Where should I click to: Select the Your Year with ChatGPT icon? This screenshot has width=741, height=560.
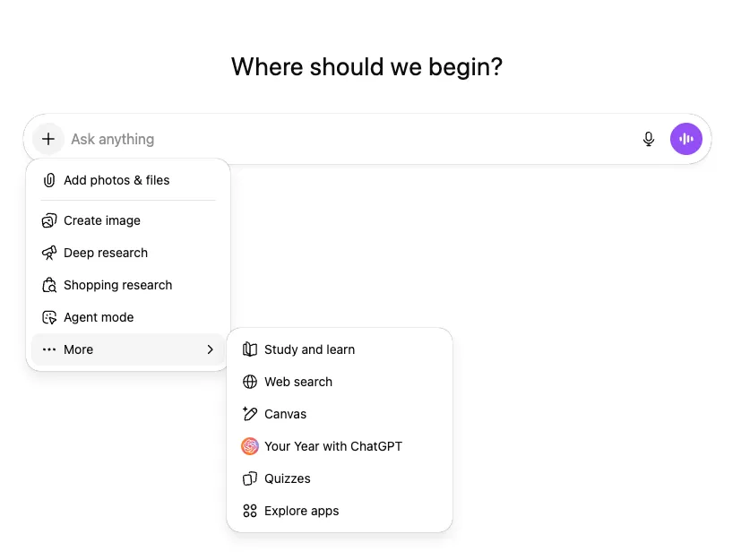250,446
